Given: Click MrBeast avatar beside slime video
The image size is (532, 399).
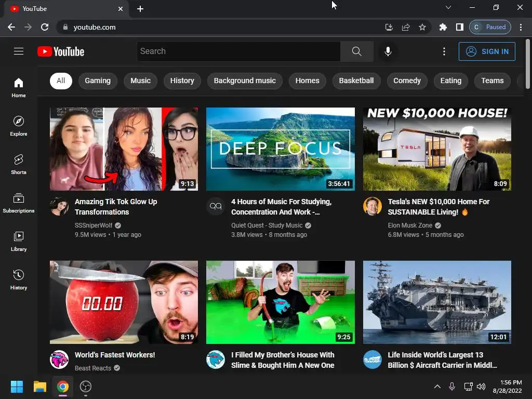Looking at the screenshot, I should pyautogui.click(x=216, y=360).
